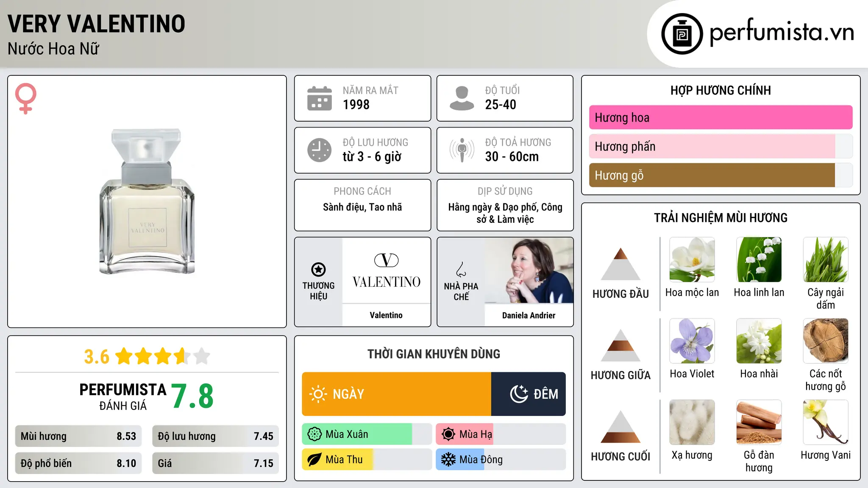Select the Hoa linh lan note image

pyautogui.click(x=759, y=260)
